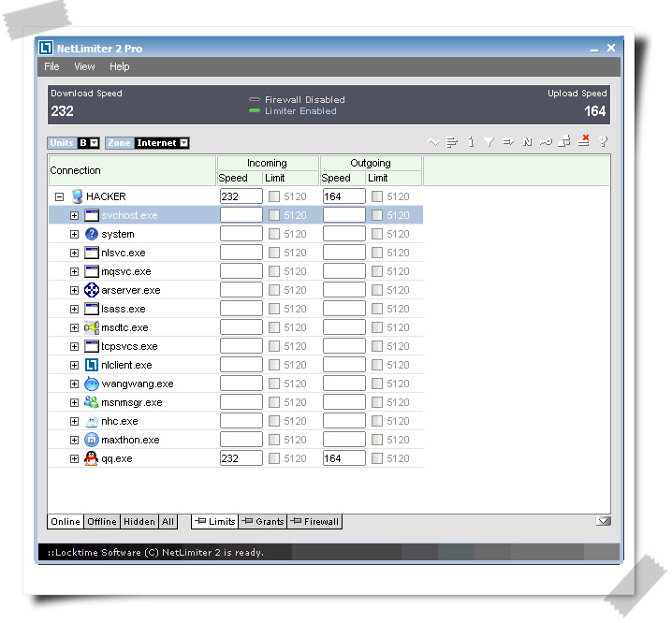Enable HACKER incoming limit checkbox
672x623 pixels.
click(x=274, y=196)
